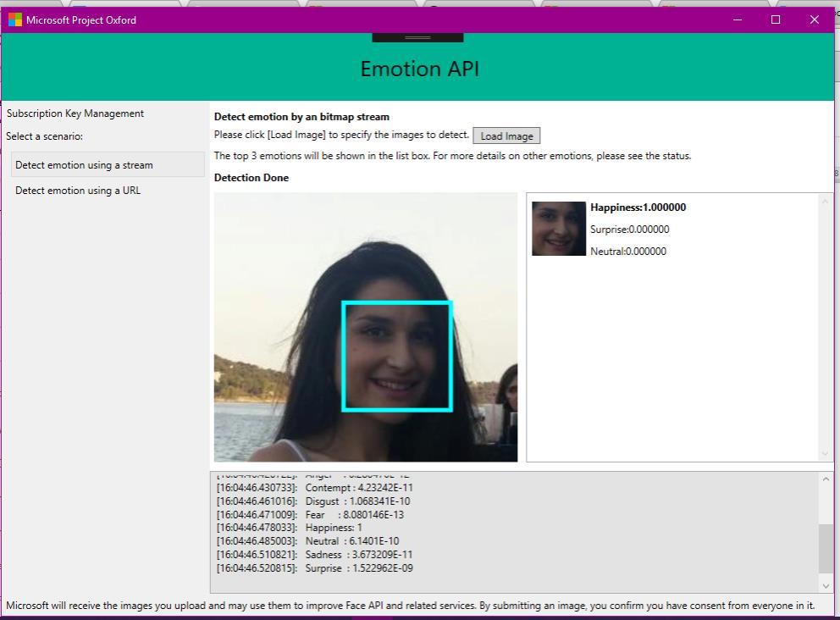The width and height of the screenshot is (840, 620).
Task: Click the Select a scenario: label
Action: (x=45, y=136)
